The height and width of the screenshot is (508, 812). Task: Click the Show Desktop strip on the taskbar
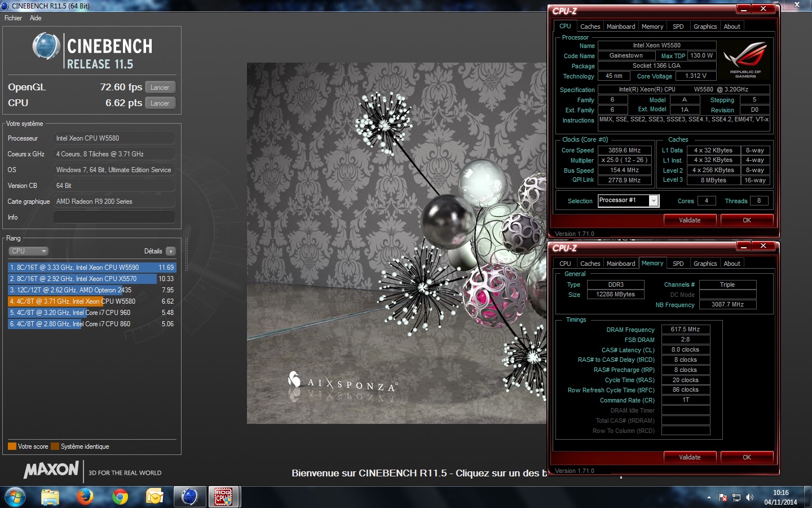[x=808, y=497]
